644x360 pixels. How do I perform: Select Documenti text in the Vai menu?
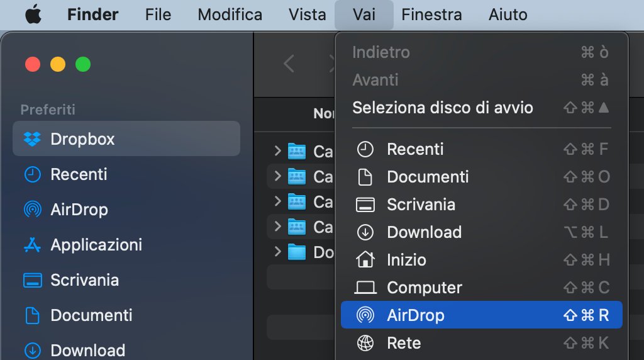428,177
